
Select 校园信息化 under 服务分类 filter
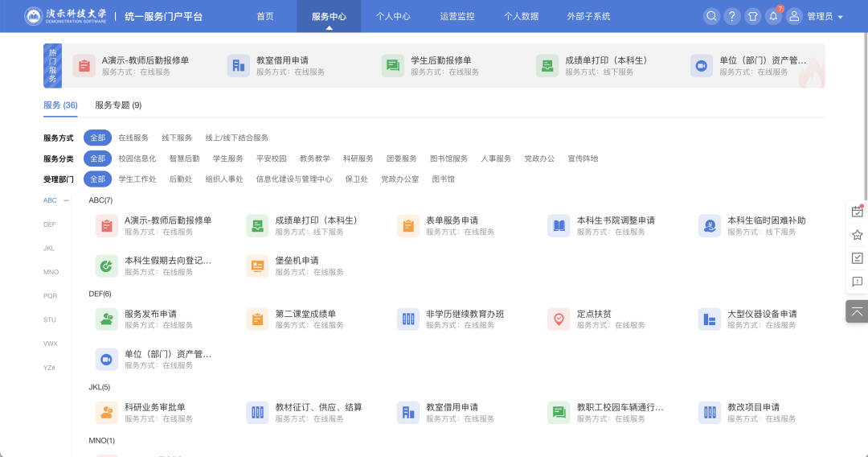tap(137, 159)
